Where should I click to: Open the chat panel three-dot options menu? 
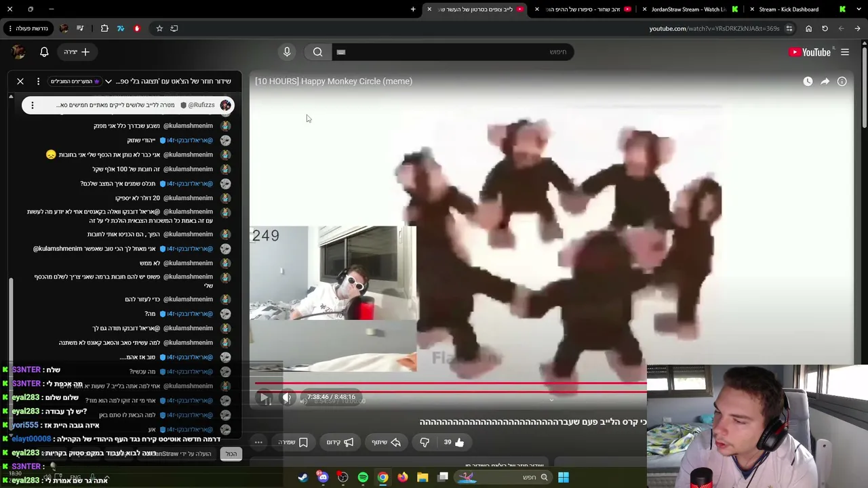coord(38,81)
